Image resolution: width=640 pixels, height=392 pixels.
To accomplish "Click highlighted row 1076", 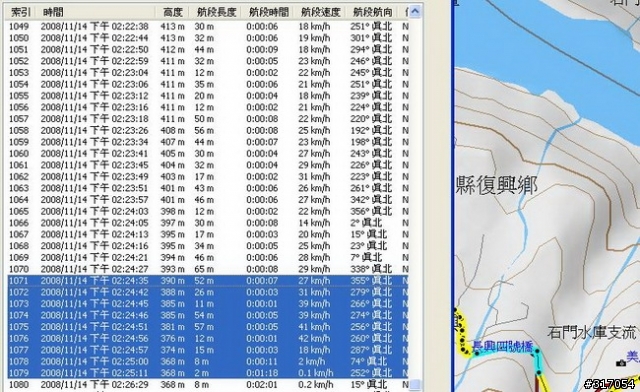I will (x=208, y=339).
